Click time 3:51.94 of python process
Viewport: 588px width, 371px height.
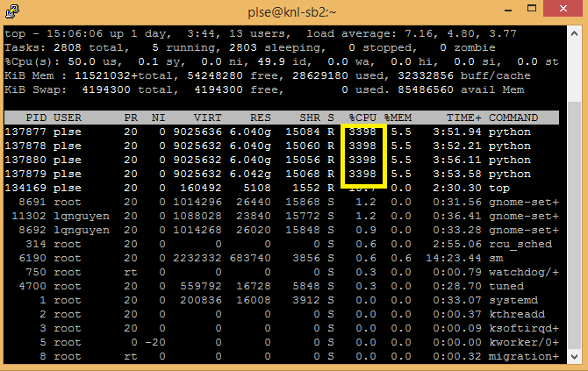coord(457,132)
